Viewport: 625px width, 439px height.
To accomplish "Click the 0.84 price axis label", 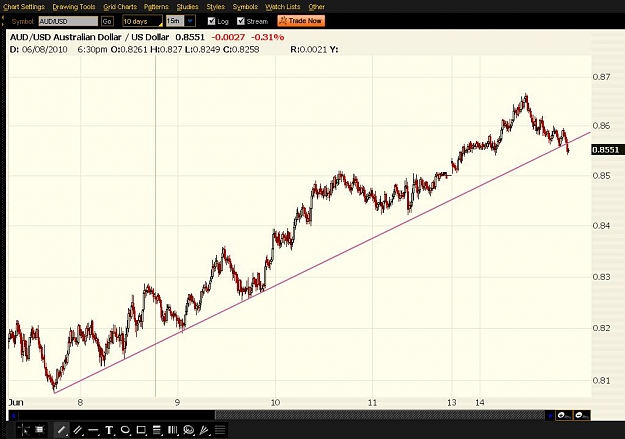I will (x=601, y=226).
